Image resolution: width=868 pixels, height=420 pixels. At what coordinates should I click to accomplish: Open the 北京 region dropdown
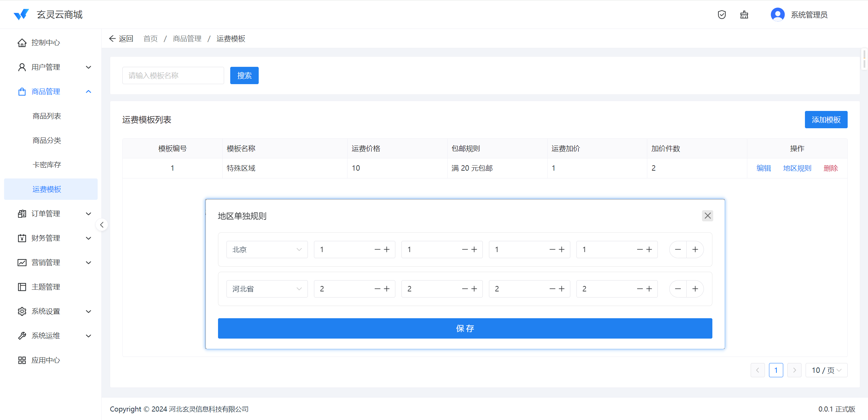click(x=267, y=250)
